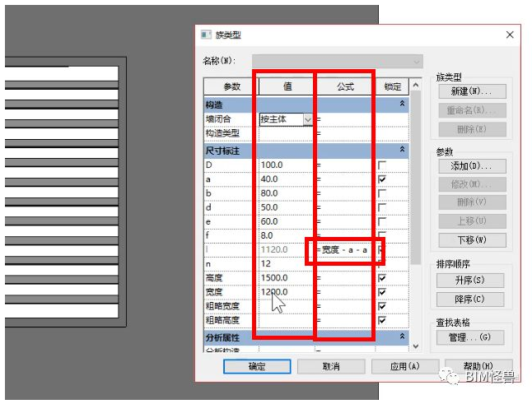Close the 族类型 dialog window
This screenshot has width=532, height=404.
pyautogui.click(x=510, y=35)
